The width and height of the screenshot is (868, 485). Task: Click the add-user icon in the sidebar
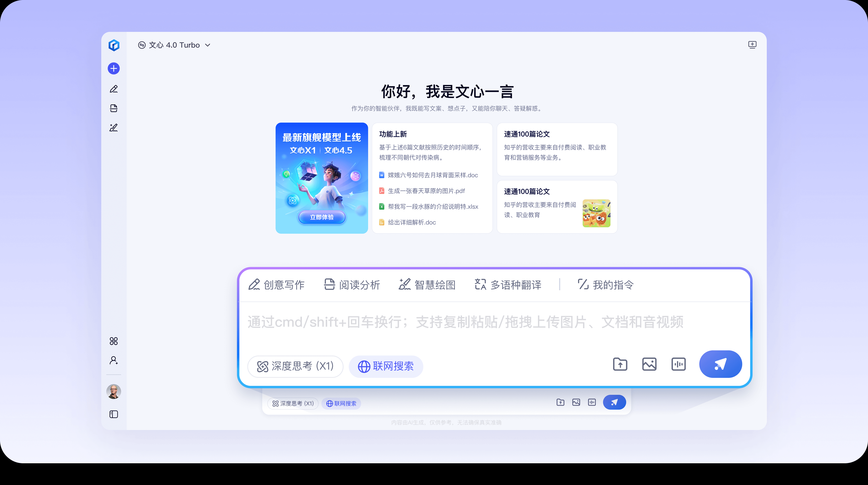click(114, 360)
